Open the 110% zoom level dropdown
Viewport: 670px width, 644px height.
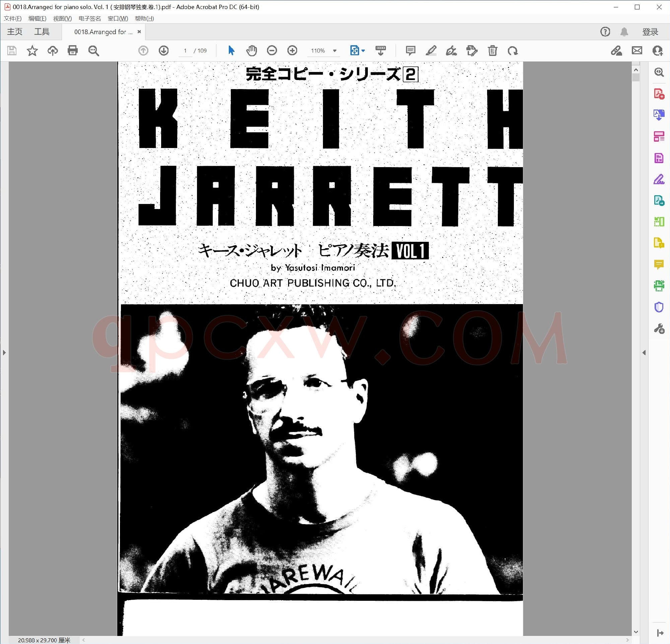[x=335, y=51]
